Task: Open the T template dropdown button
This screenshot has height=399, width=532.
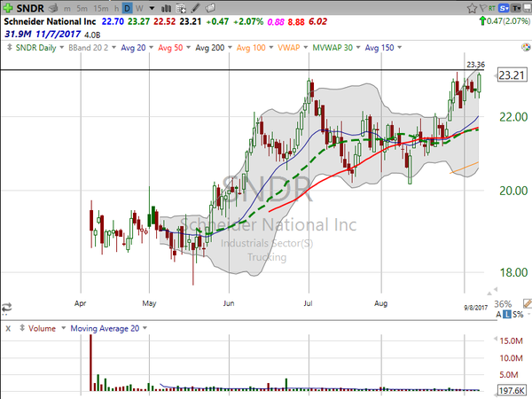Action: (516, 8)
